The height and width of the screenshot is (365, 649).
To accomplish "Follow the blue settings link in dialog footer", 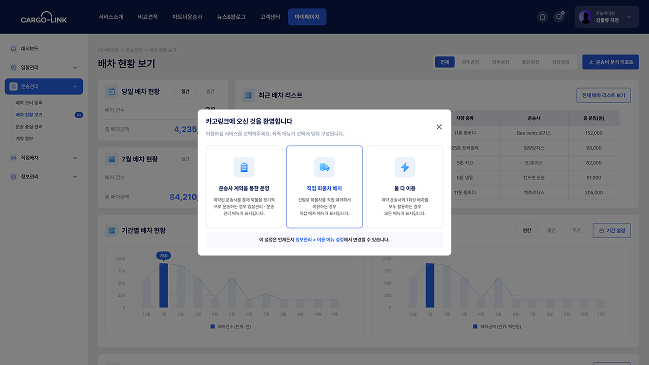I will pyautogui.click(x=319, y=240).
